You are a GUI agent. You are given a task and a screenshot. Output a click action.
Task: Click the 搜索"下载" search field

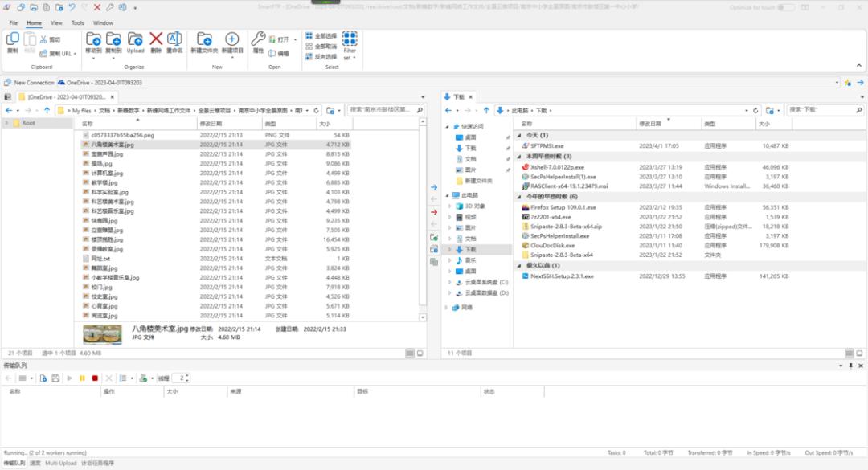point(821,110)
